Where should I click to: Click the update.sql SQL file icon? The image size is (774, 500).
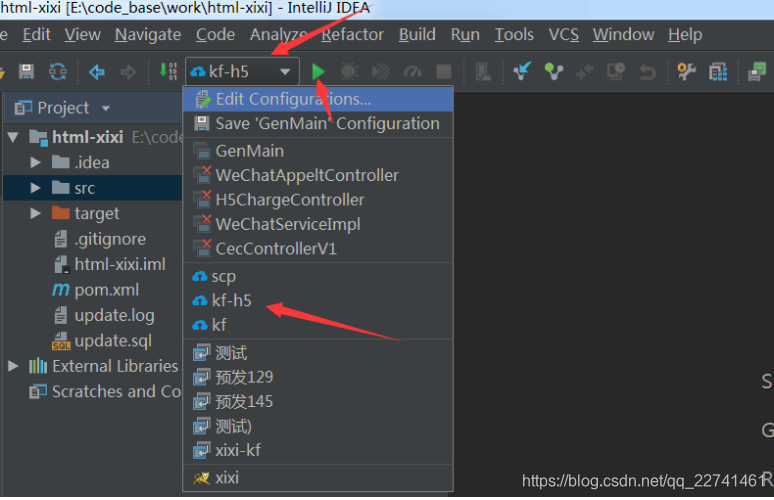coord(61,341)
